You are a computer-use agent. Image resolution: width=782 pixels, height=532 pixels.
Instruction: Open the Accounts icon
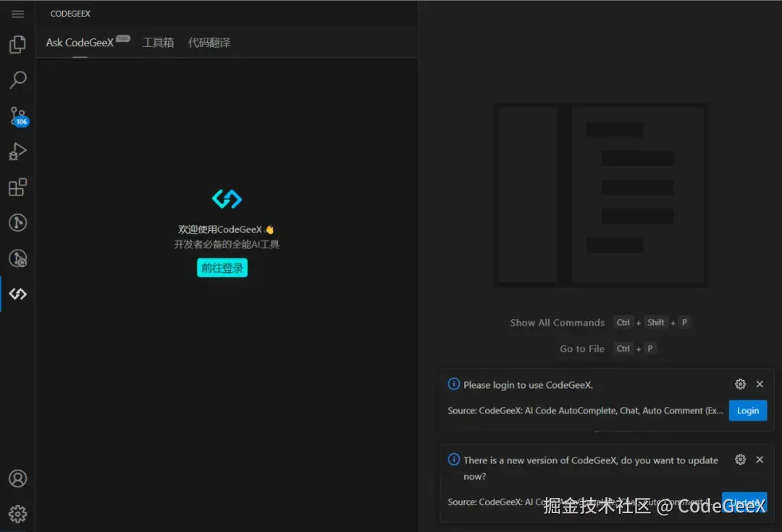17,478
